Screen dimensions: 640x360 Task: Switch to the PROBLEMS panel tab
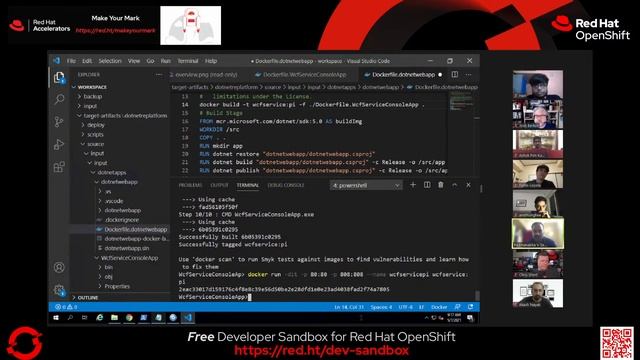190,185
